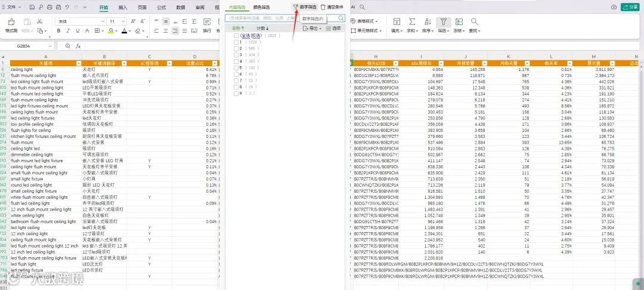This screenshot has width=644, height=290.
Task: Align text to the left
Action: coord(156,31)
